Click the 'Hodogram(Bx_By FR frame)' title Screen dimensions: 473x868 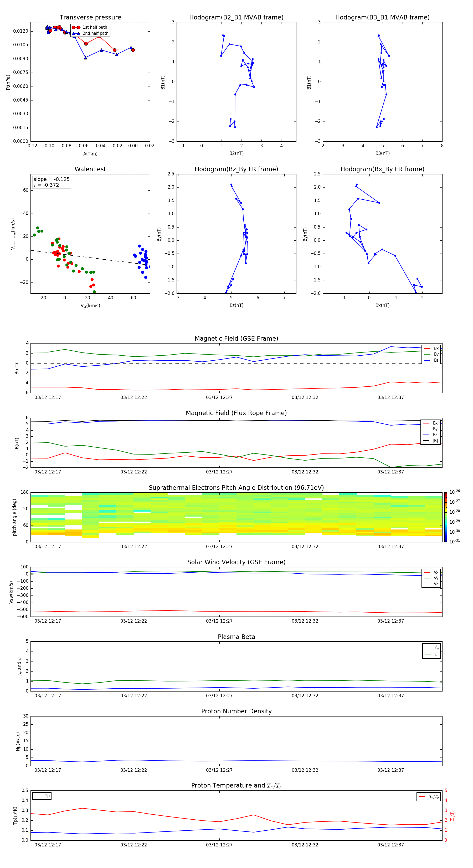pyautogui.click(x=382, y=169)
